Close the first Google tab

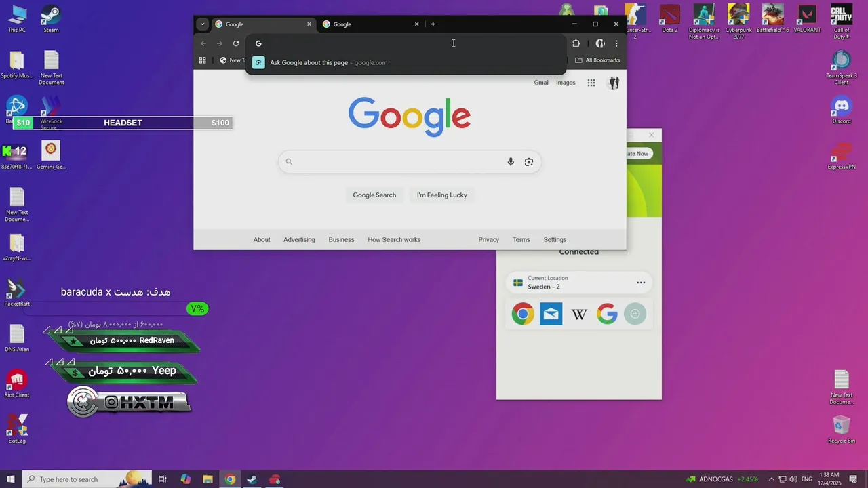(x=309, y=24)
